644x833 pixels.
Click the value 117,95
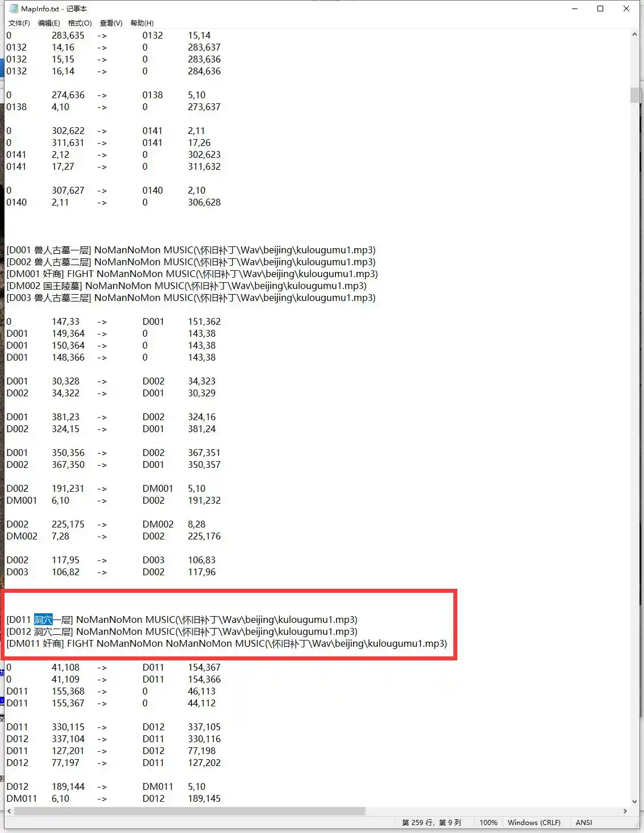pos(66,560)
